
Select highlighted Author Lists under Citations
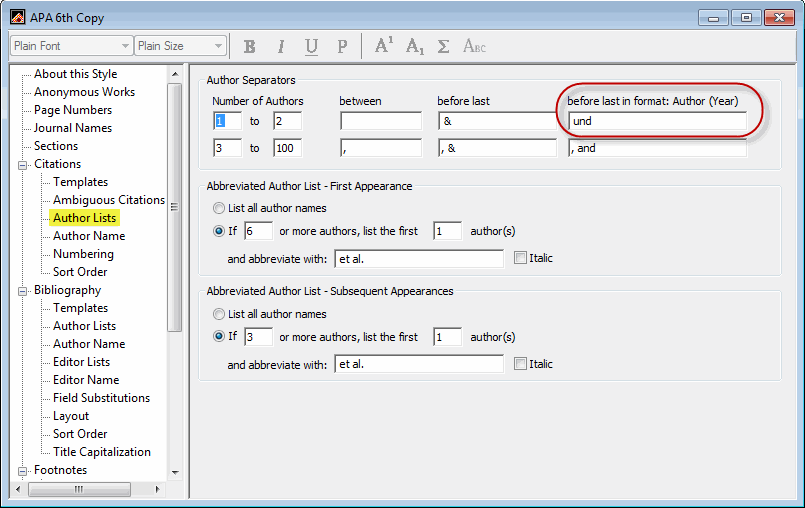pos(85,218)
